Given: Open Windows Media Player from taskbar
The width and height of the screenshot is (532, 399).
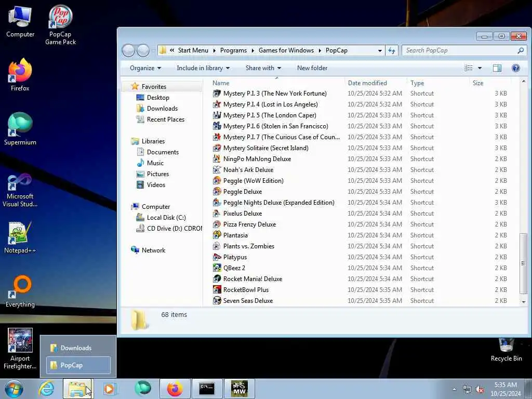Looking at the screenshot, I should (x=109, y=389).
